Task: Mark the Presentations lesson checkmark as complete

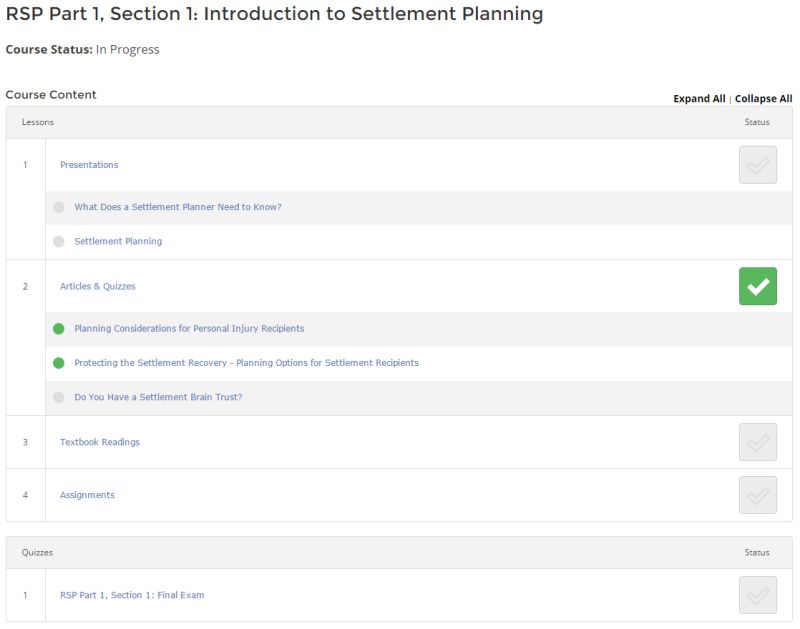Action: point(760,164)
